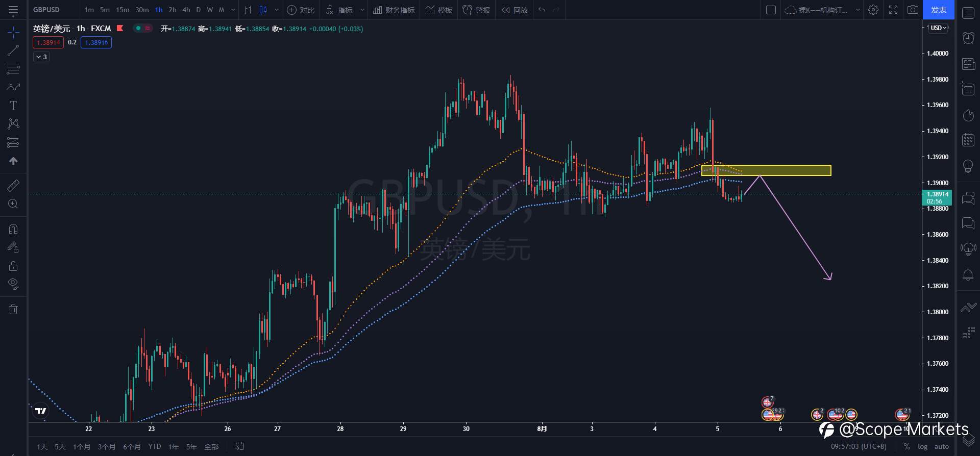Toggle percent scale mode
The image size is (980, 456).
907,446
